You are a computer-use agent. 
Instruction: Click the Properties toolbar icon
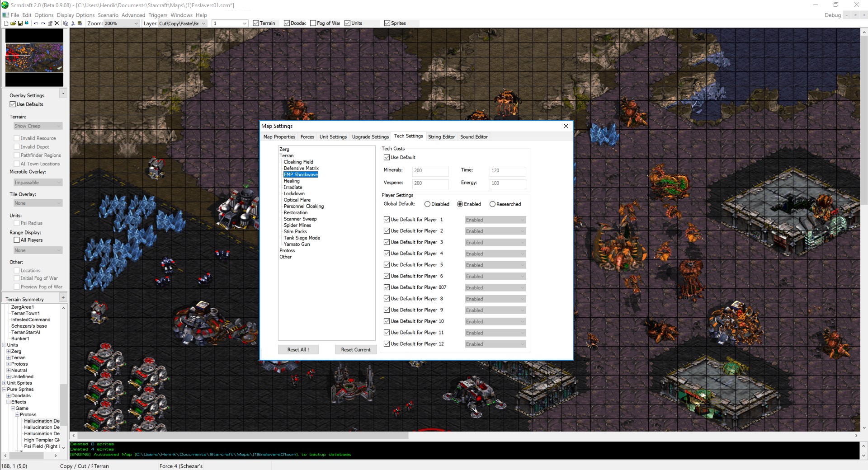(x=50, y=23)
